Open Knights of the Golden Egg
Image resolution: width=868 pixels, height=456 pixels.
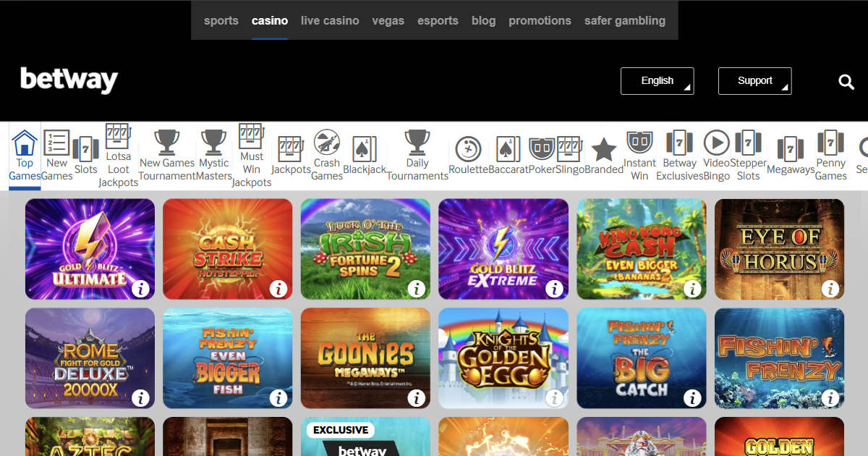click(503, 358)
